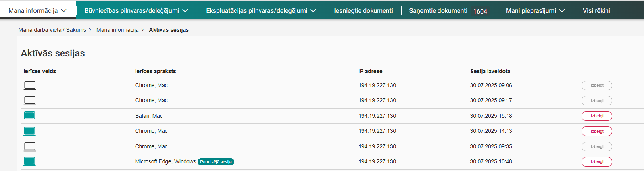Open Būvniecības pilnvaras/deleģējumi dropdown

pos(136,11)
